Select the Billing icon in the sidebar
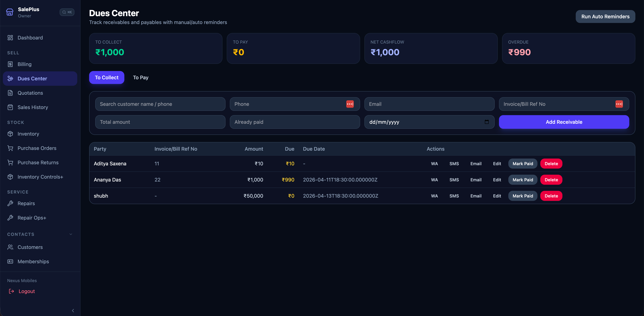Viewport: 644px width, 316px height. pos(10,64)
